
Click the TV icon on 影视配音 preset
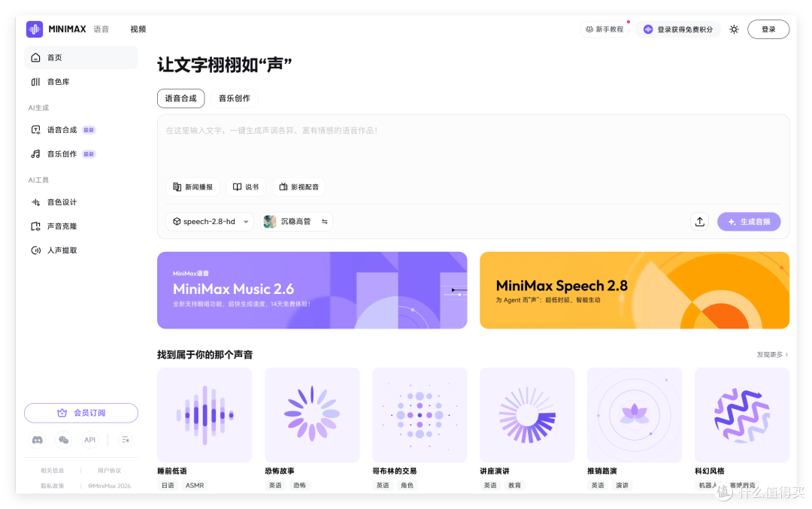point(283,187)
